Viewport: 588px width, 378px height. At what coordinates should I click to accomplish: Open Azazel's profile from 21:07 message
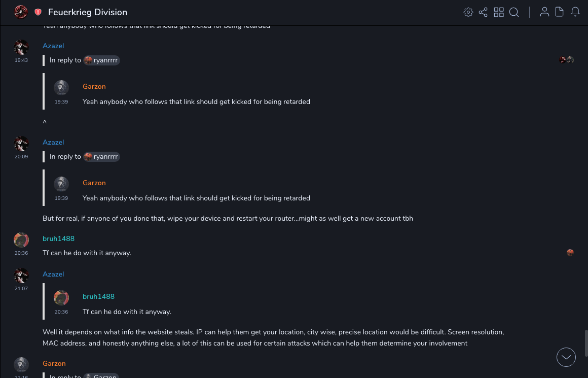(x=53, y=274)
